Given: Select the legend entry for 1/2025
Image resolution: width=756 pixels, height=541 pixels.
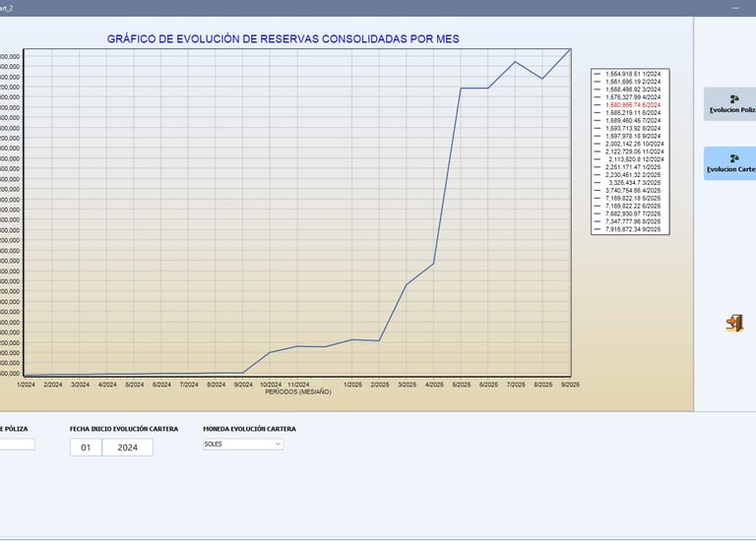Looking at the screenshot, I should point(628,167).
